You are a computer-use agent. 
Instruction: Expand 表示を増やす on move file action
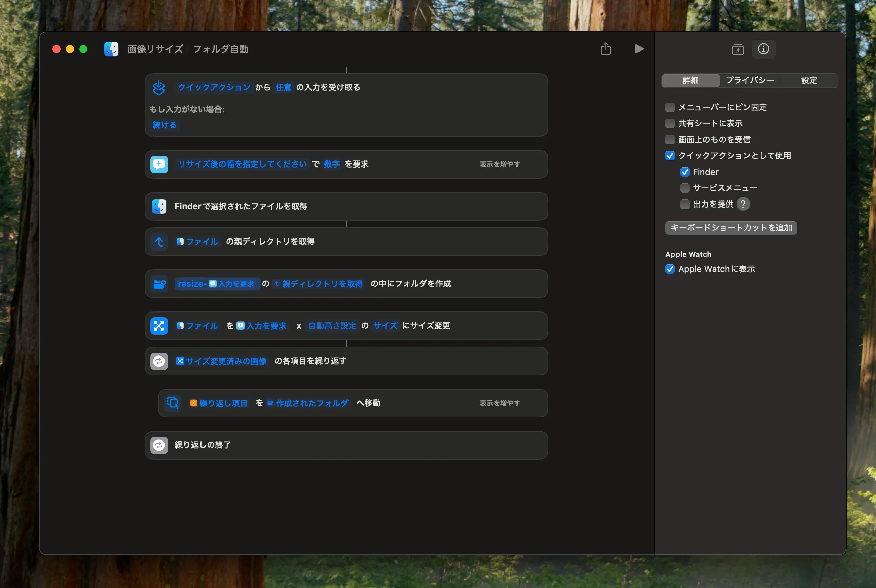[x=500, y=403]
